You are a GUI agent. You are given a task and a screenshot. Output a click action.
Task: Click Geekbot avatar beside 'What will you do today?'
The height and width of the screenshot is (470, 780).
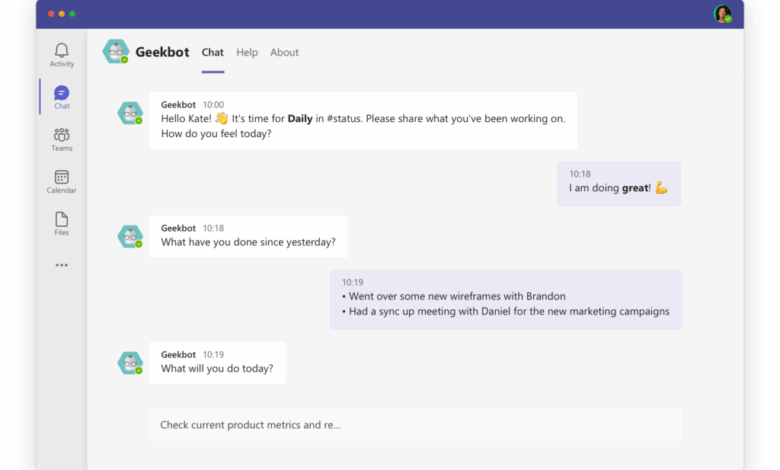[x=130, y=363]
